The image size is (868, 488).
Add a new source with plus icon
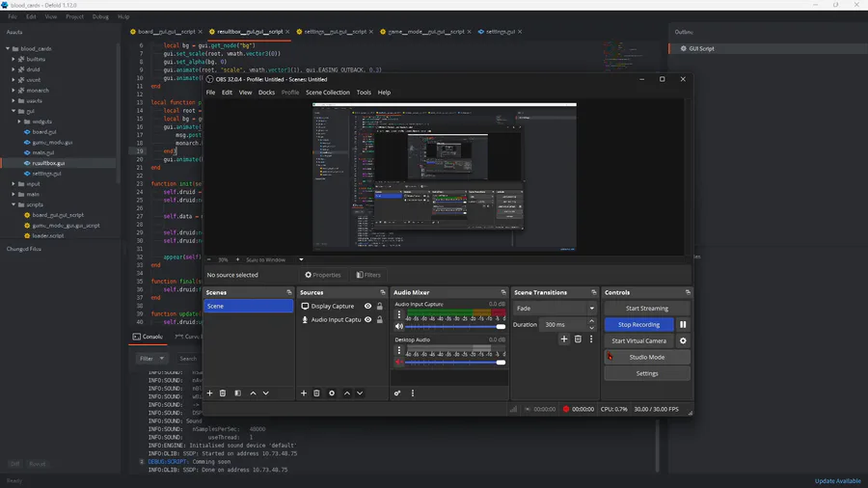pos(304,393)
